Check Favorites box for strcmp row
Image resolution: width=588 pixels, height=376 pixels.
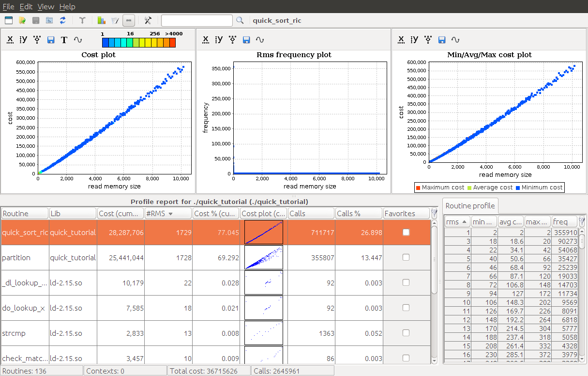[406, 333]
